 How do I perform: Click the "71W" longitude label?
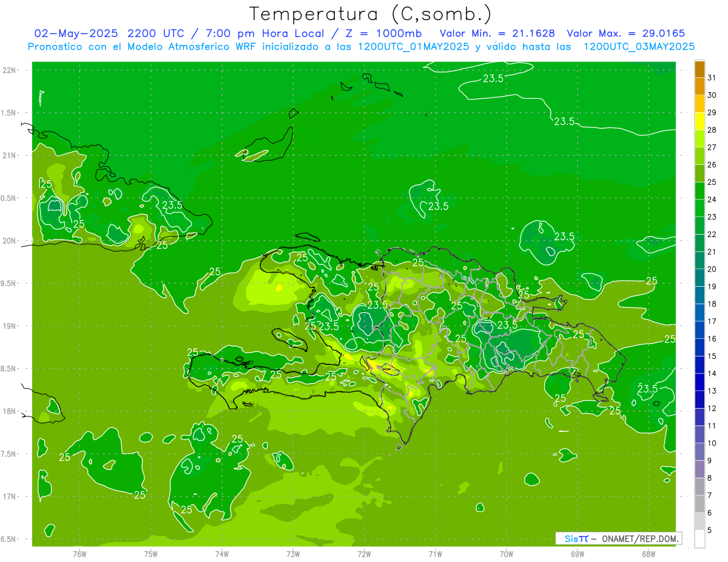(x=435, y=554)
